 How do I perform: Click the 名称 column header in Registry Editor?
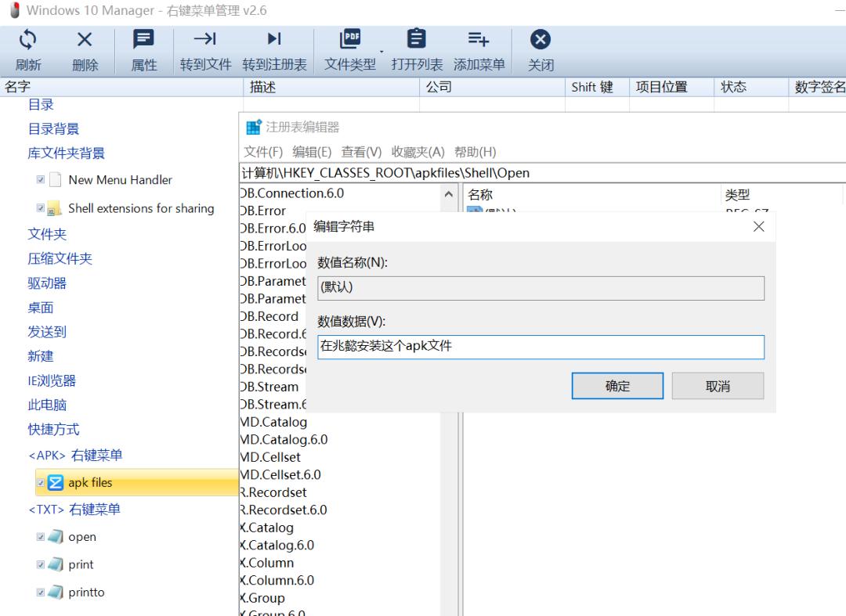click(x=592, y=195)
